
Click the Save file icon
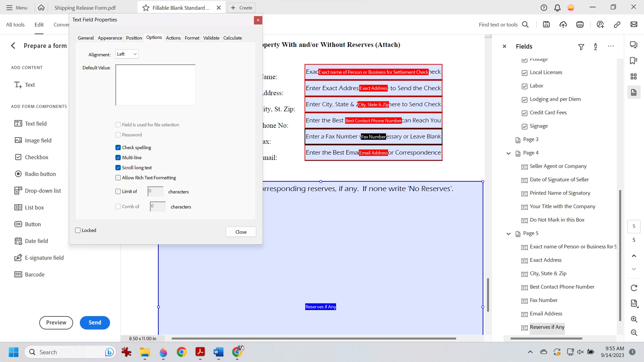click(546, 24)
